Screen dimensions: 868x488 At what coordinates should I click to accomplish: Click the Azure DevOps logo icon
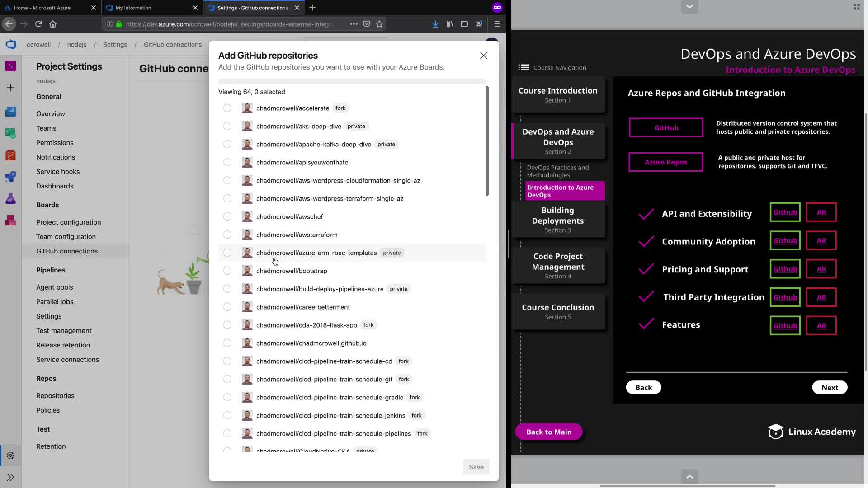[11, 44]
